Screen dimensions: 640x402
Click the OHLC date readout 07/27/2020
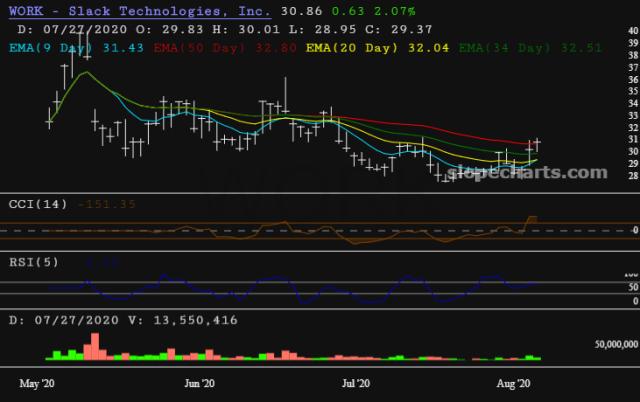click(85, 29)
